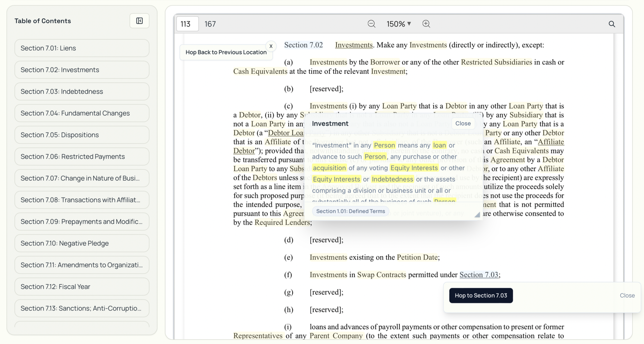Dismiss the Hop Back tooltip with the x
Image resolution: width=644 pixels, height=344 pixels.
pos(271,46)
